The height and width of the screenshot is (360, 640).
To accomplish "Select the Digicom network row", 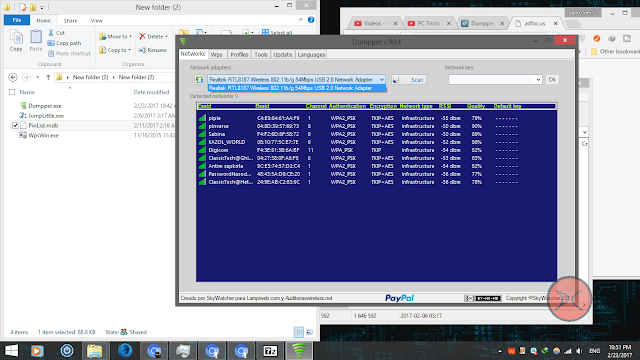I will click(x=376, y=150).
